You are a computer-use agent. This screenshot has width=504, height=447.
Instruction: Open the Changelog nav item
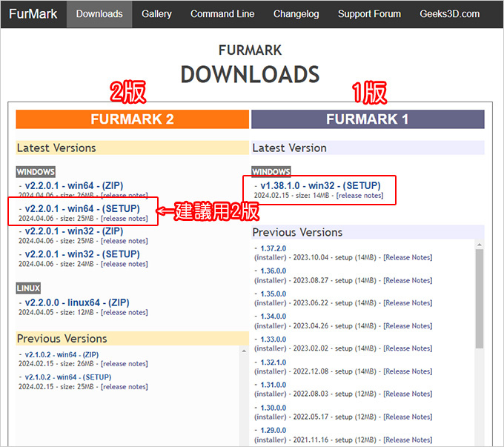click(296, 14)
